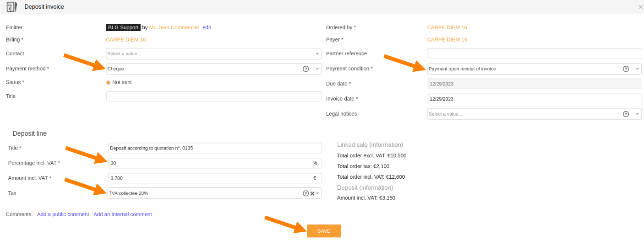Open help icon in Tax field
The height and width of the screenshot is (240, 644).
pyautogui.click(x=306, y=193)
